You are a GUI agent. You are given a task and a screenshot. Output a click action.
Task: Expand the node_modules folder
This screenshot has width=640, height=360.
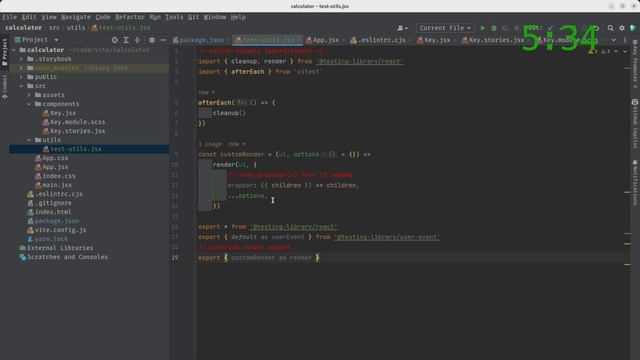click(21, 68)
